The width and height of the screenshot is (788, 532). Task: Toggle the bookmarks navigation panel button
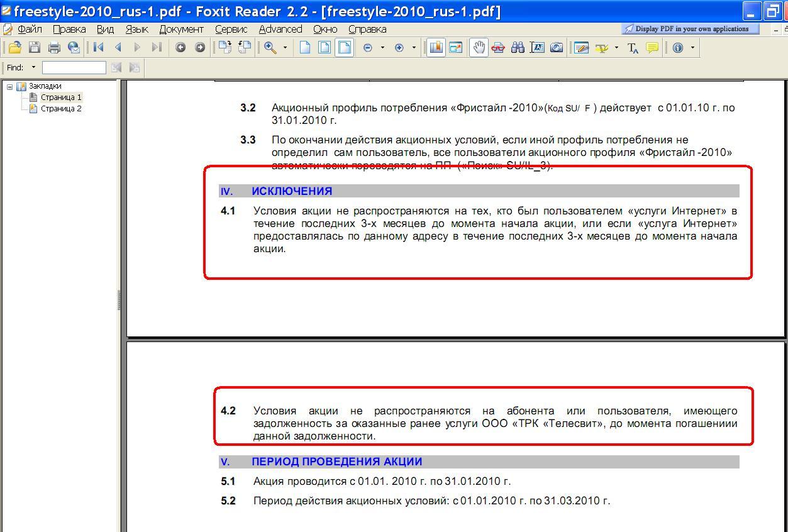tap(435, 47)
